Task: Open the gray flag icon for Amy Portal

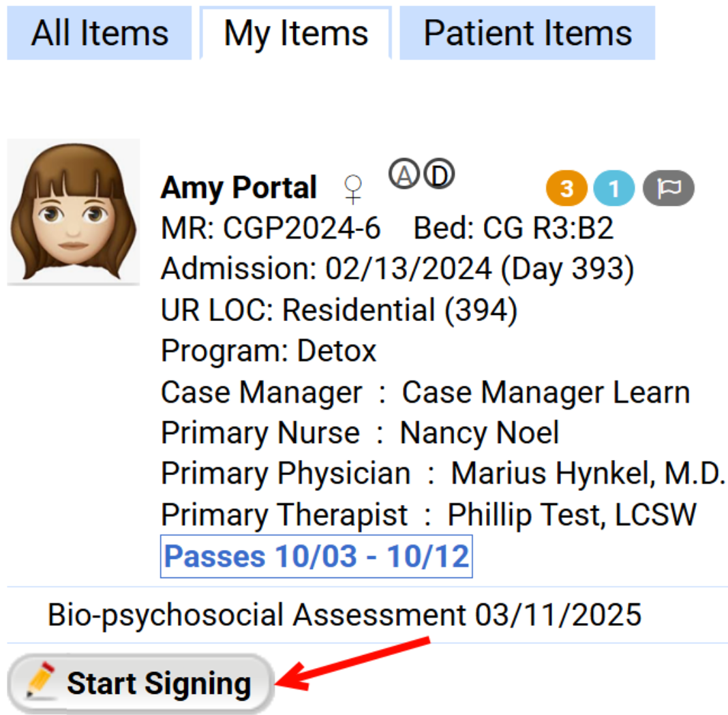Action: 668,189
